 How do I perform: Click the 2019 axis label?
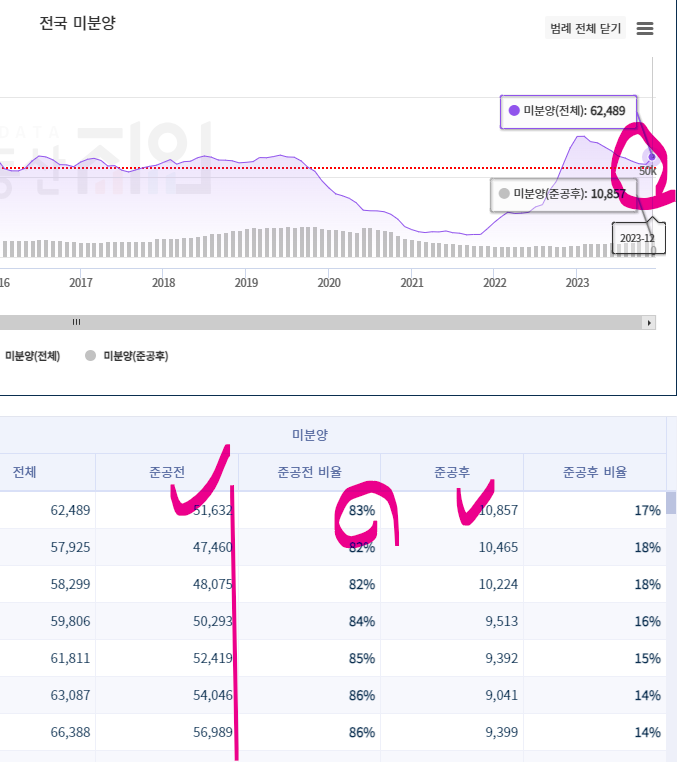[246, 282]
